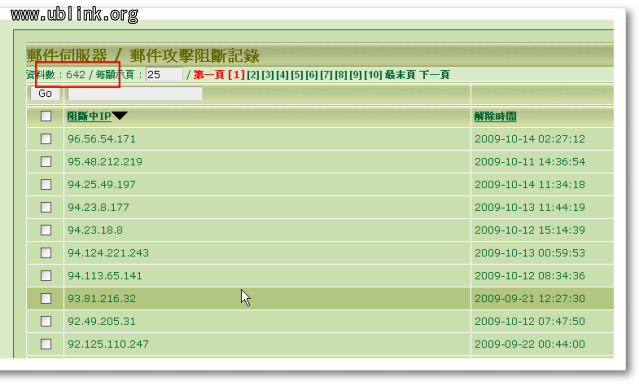Viewport: 639px width, 386px height.
Task: Focus the search field beside Go
Action: tap(135, 94)
